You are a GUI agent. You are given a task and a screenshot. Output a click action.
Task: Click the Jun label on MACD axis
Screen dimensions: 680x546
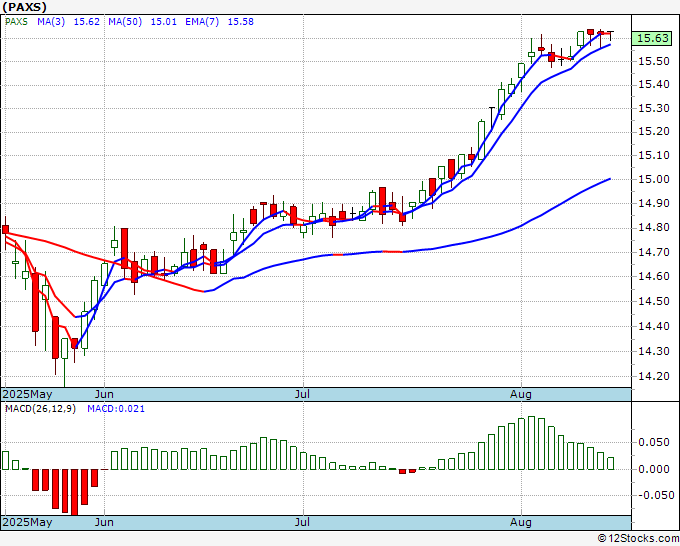coord(104,522)
